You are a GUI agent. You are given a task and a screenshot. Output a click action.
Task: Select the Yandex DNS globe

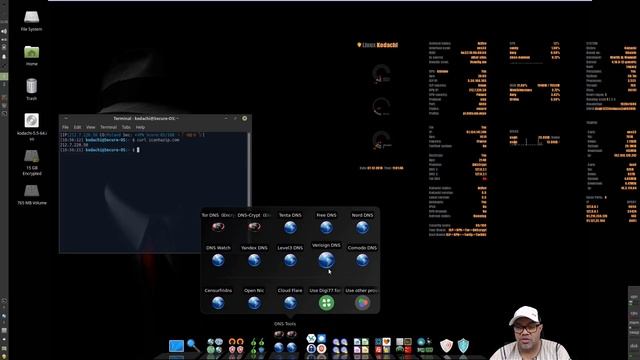coord(254,260)
